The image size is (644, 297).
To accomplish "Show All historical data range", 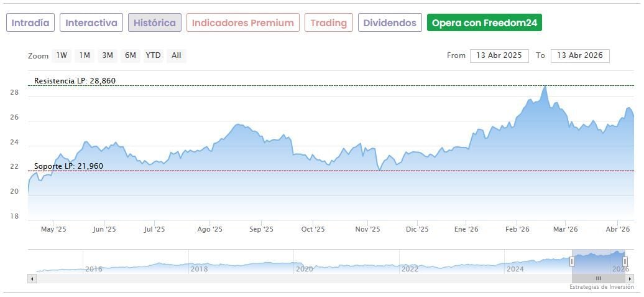I will tap(177, 55).
